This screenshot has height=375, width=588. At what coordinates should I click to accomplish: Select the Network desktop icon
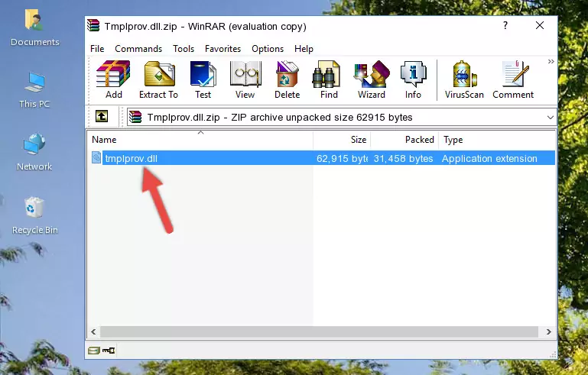34,152
